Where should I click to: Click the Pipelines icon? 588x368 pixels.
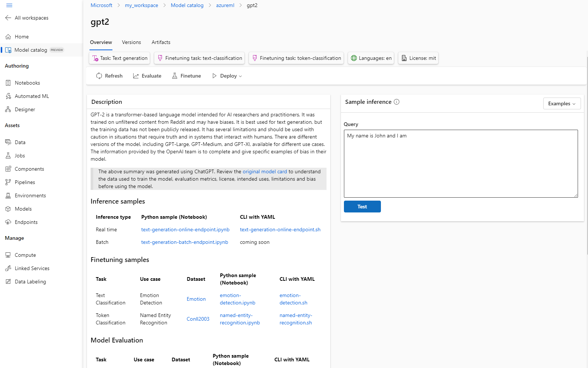[8, 182]
